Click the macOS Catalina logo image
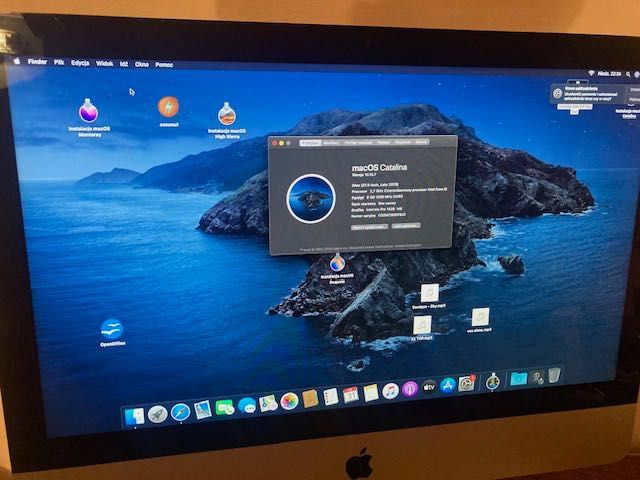Image resolution: width=640 pixels, height=480 pixels. (311, 198)
